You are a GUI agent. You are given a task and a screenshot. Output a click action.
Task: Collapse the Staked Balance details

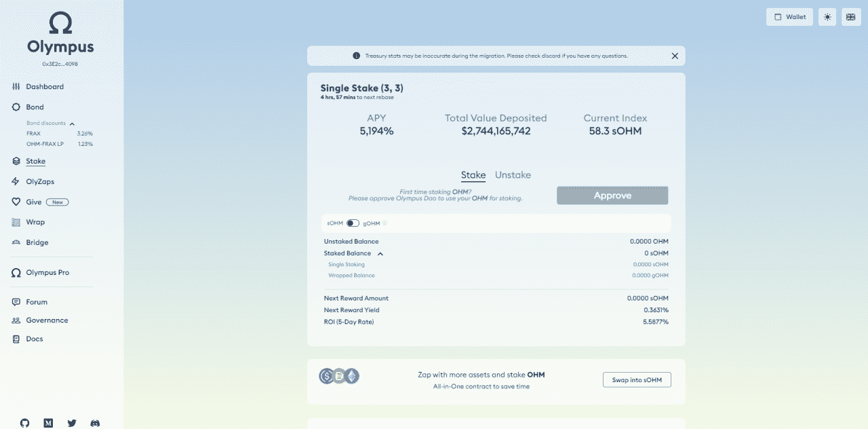[380, 254]
